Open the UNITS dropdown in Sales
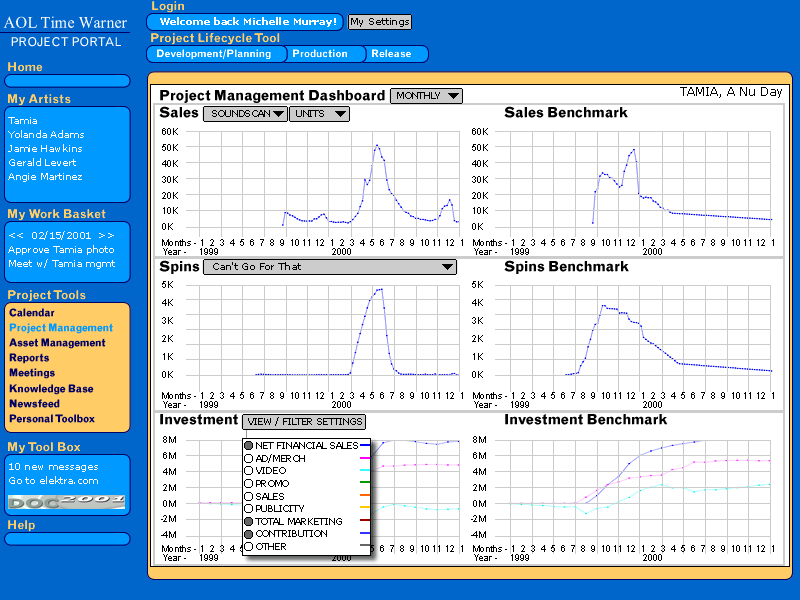Image resolution: width=800 pixels, height=600 pixels. pos(319,114)
